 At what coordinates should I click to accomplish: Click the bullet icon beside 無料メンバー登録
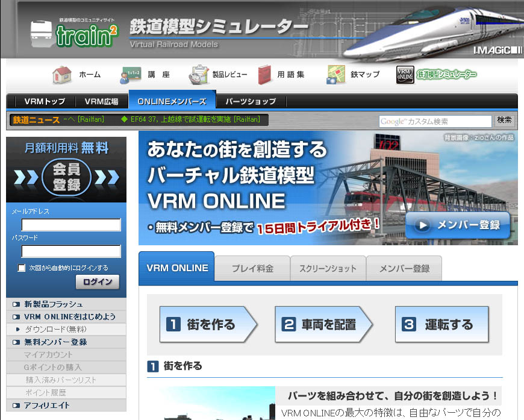(x=16, y=342)
